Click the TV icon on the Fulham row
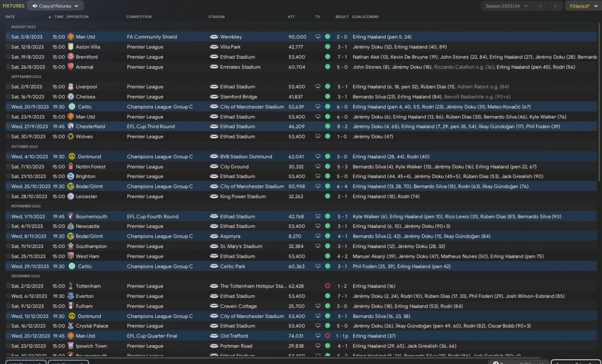The height and width of the screenshot is (364, 602). [318, 306]
